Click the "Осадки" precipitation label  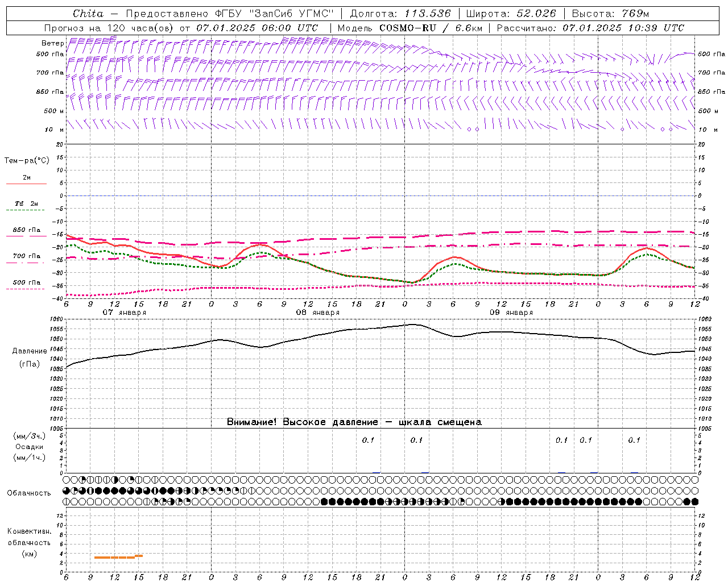coord(29,447)
